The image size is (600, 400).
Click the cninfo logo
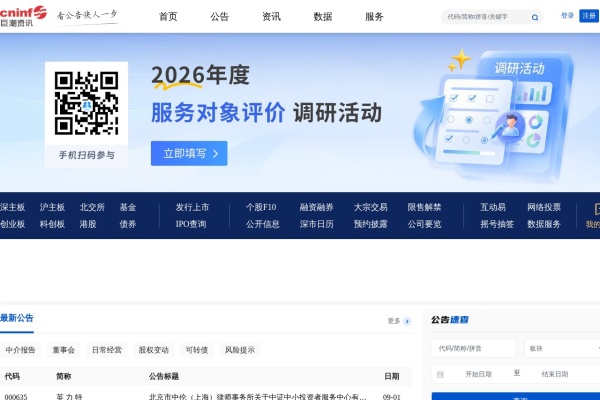coord(23,16)
